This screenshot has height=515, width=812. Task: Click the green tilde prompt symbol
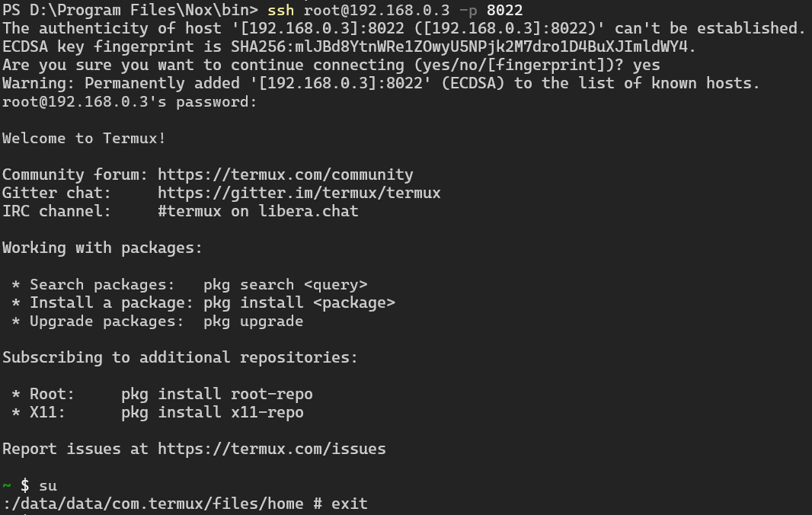pos(7,485)
